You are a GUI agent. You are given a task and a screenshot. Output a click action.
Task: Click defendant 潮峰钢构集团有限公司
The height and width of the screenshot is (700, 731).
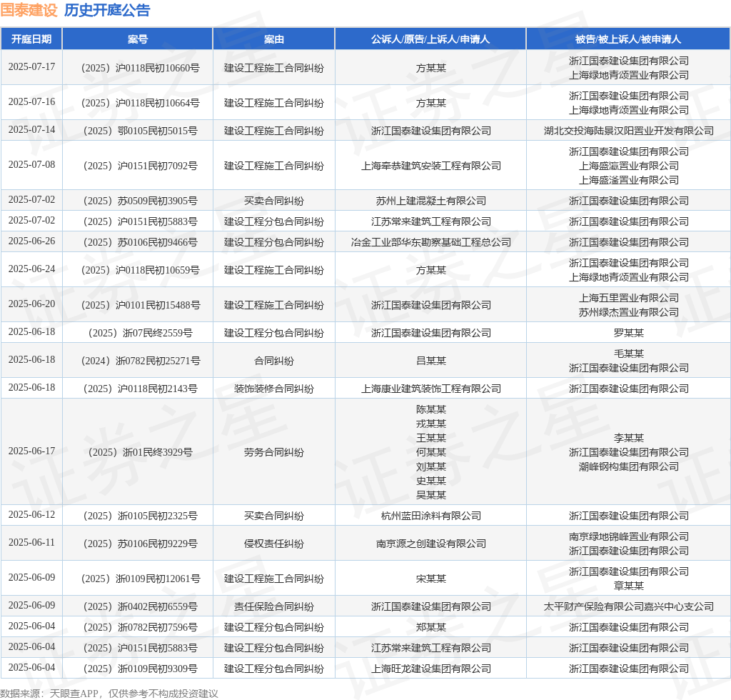pos(628,467)
